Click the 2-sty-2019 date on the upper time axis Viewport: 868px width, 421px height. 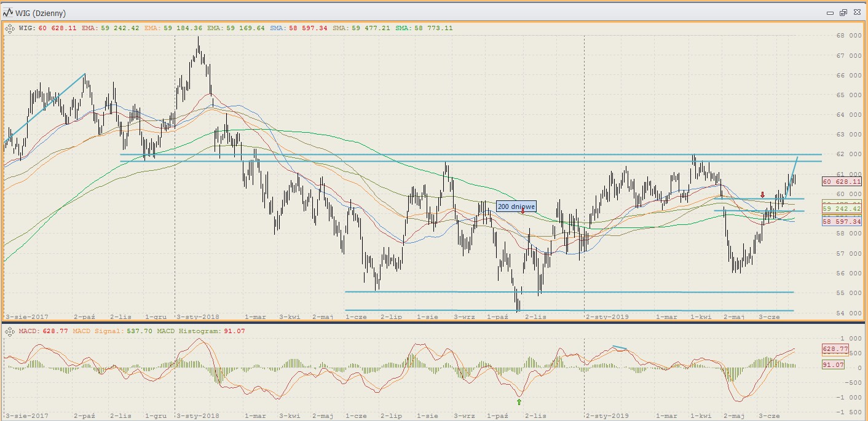coord(607,317)
